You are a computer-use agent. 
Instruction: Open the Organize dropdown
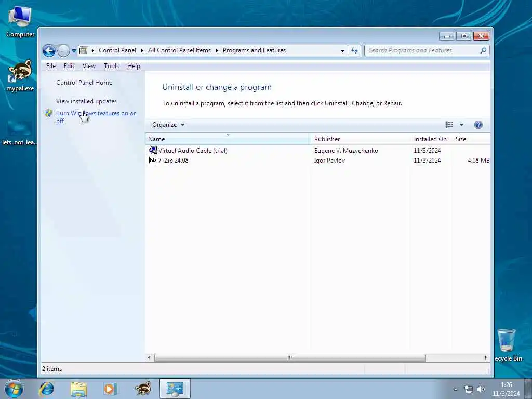point(168,125)
